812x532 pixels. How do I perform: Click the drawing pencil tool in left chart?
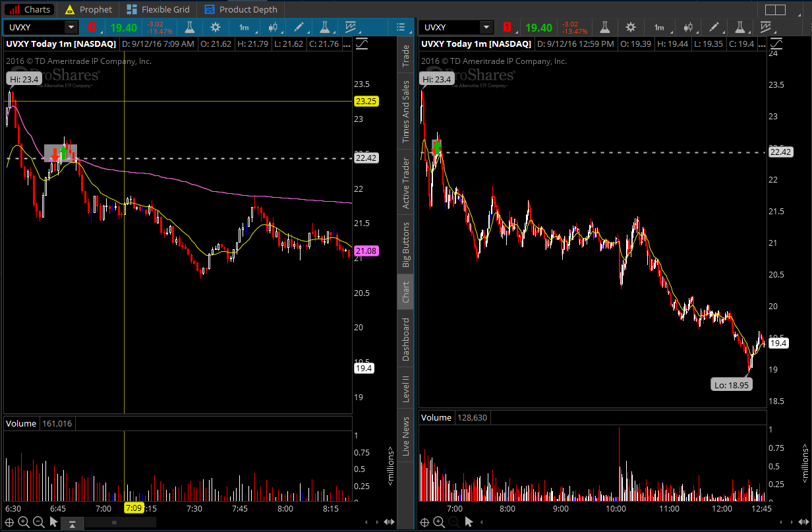coord(299,27)
